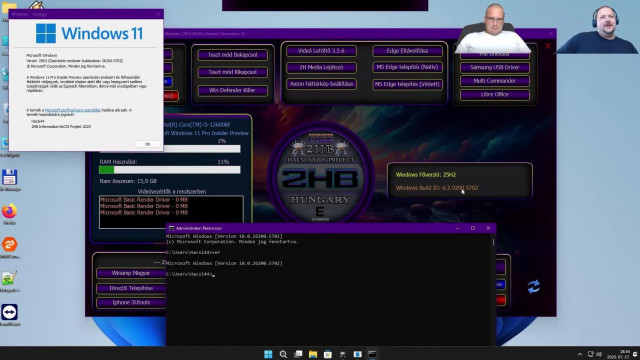Switch to Command Prompt taskbar icon
Screen dimensions: 640x360
pyautogui.click(x=372, y=354)
